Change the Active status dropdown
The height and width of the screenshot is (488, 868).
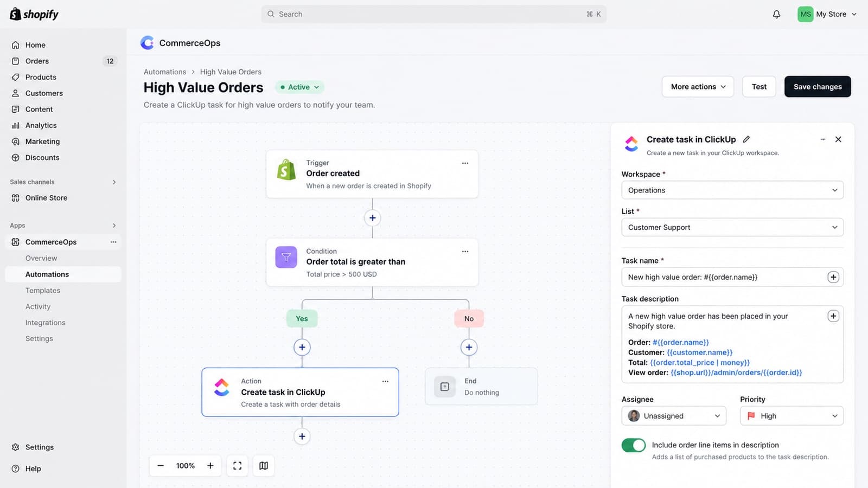coord(300,87)
